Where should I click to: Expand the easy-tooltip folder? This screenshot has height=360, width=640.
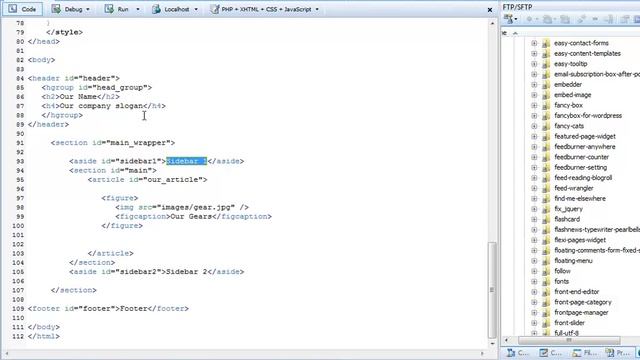coord(534,64)
